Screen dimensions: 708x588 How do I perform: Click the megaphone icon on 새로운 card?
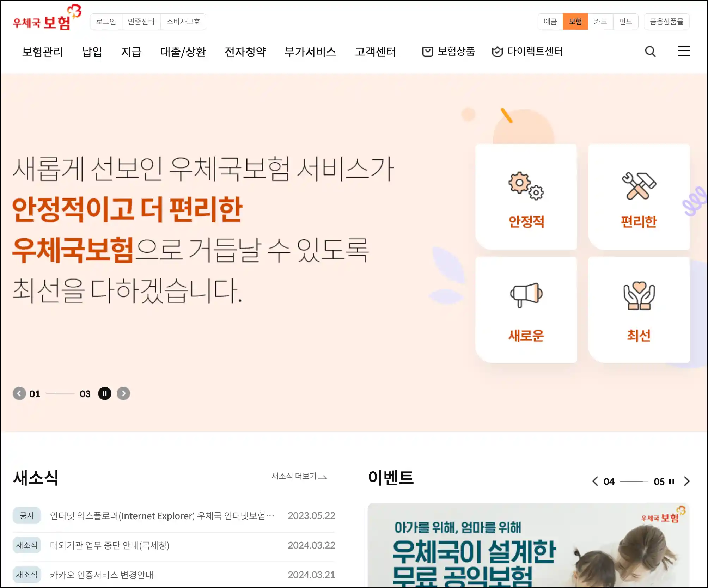526,295
